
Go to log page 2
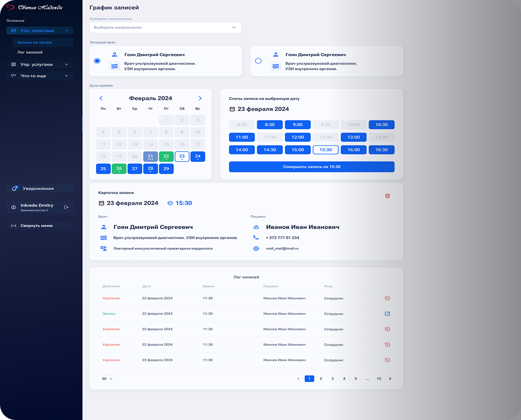coord(321,379)
